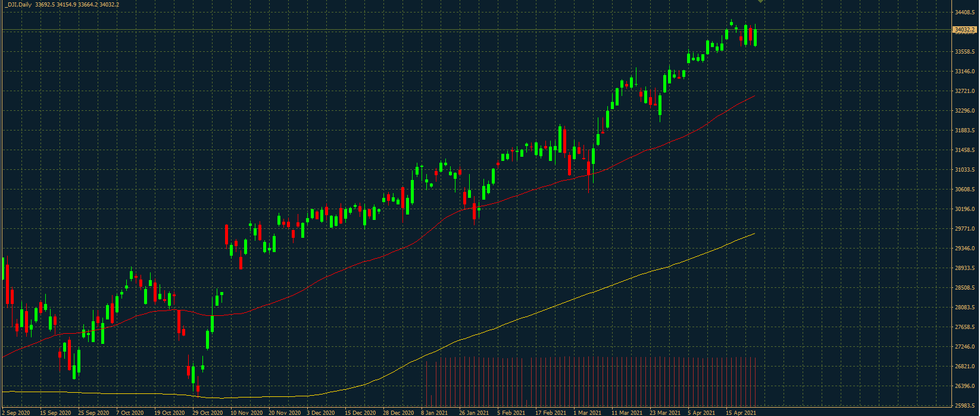The height and width of the screenshot is (416, 980).
Task: Click the 31458.5 price axis label
Action: point(965,150)
